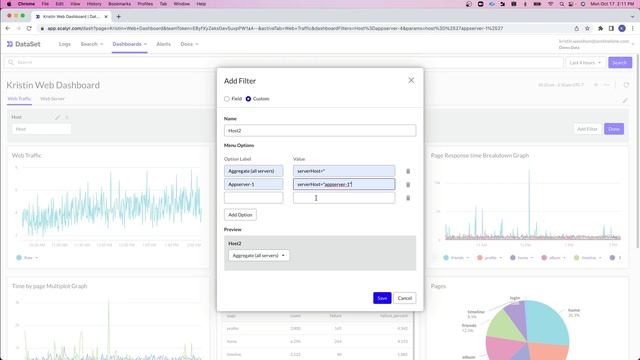Open the Apple menu
The height and width of the screenshot is (360, 640).
[x=9, y=4]
